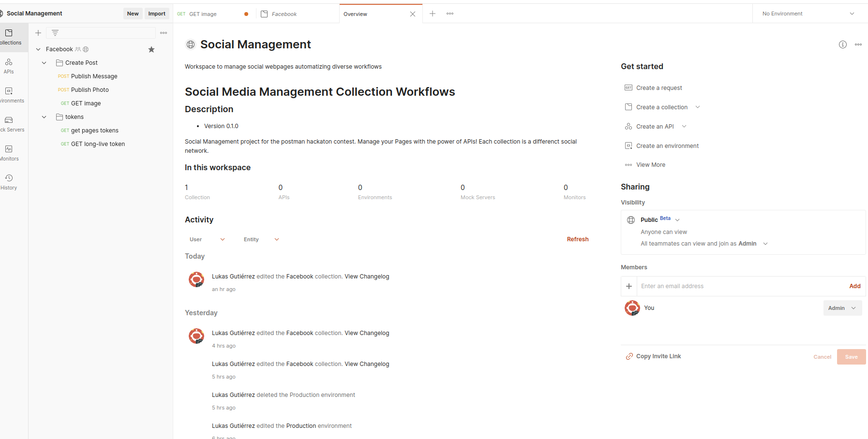Collapse the tokens folder
The height and width of the screenshot is (439, 868).
44,117
